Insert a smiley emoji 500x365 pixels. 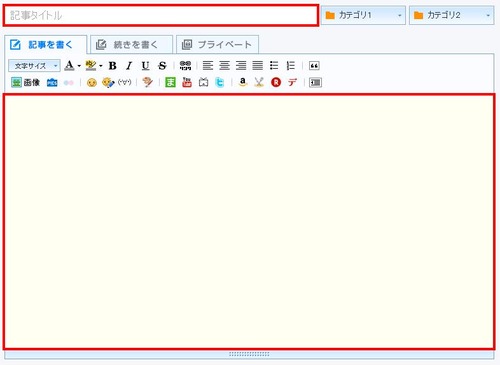[92, 83]
